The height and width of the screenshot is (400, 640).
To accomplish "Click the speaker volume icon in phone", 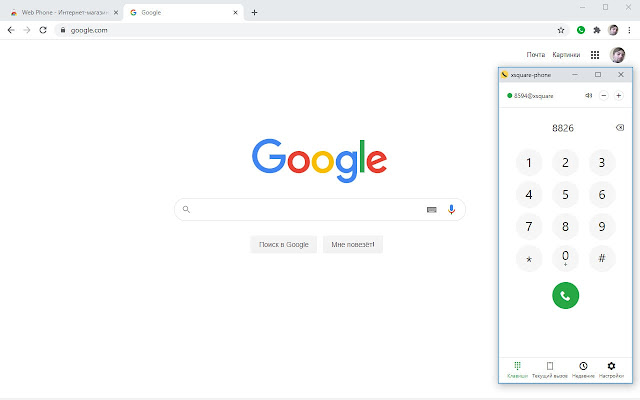I will 588,96.
